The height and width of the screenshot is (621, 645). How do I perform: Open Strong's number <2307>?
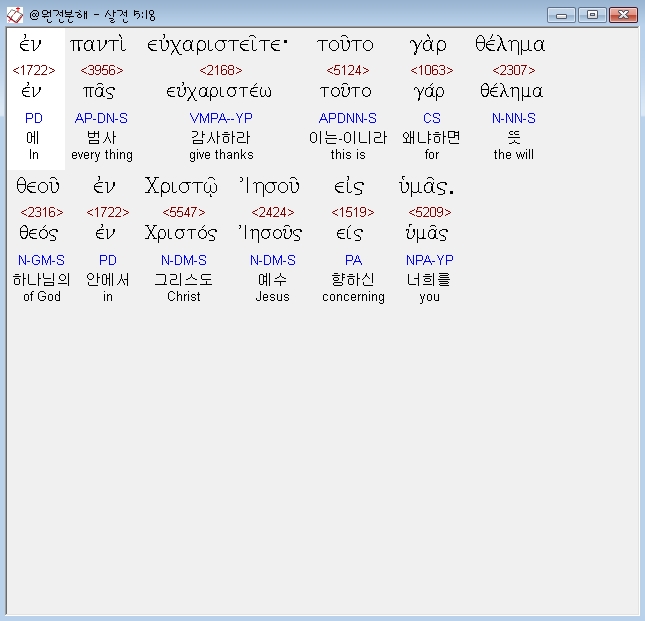click(514, 70)
